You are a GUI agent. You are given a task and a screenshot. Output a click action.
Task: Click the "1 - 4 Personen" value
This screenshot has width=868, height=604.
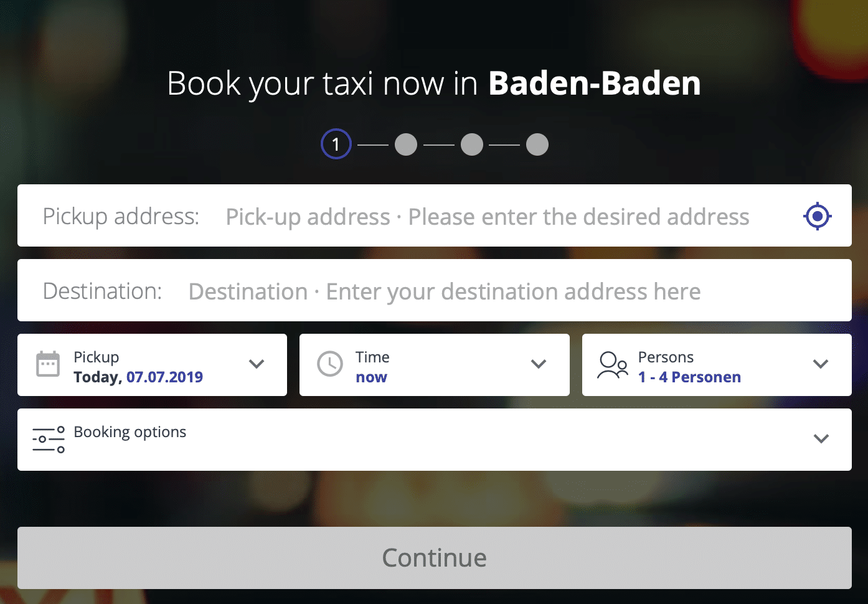pyautogui.click(x=689, y=377)
